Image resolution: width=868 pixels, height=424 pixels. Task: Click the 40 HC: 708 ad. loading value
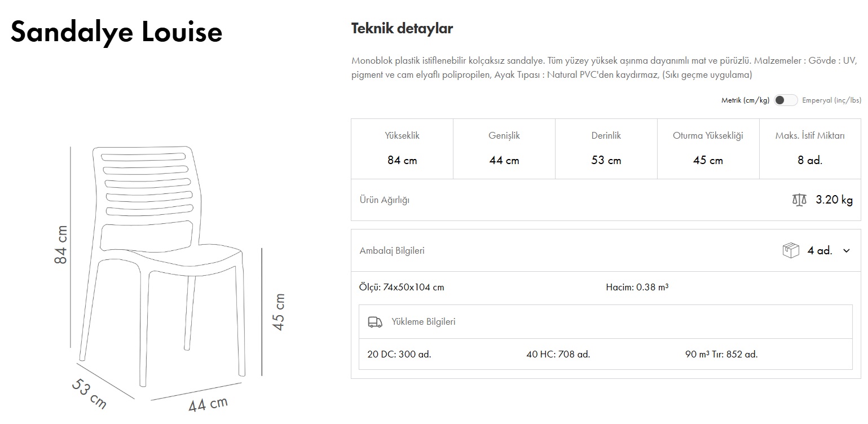pos(558,355)
